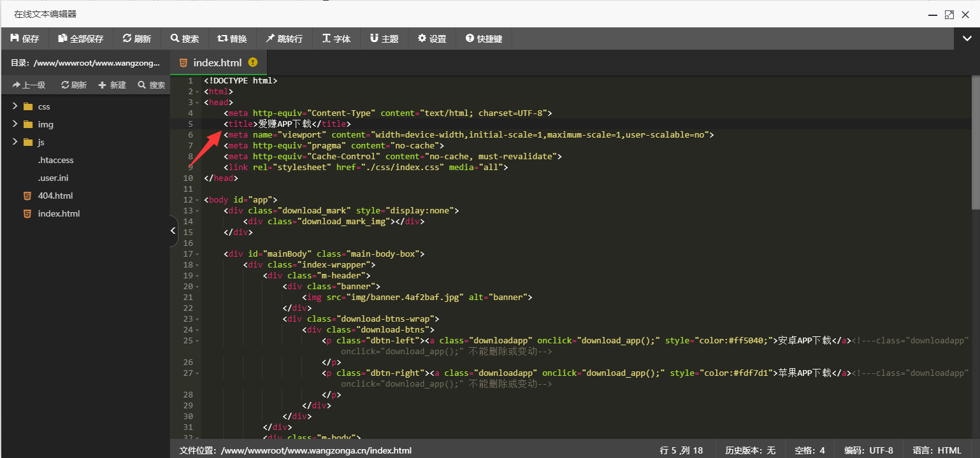This screenshot has height=458, width=980.
Task: Fold the html tag at line 2
Action: 198,92
